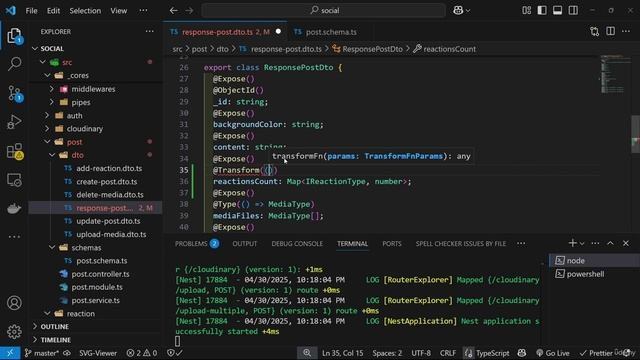Maximize the terminal panel size
This screenshot has height=360, width=640.
coord(610,243)
